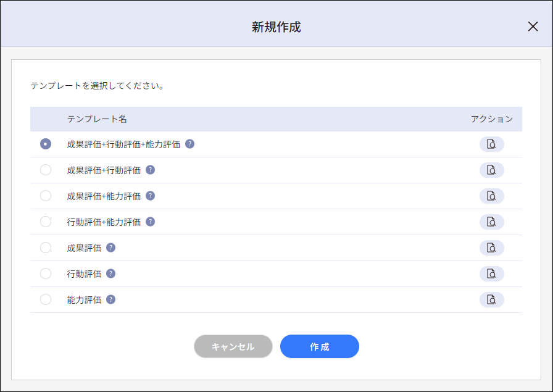Click the help icon next to 成果評価+行動評価+能力評価
The image size is (553, 392).
(x=191, y=144)
